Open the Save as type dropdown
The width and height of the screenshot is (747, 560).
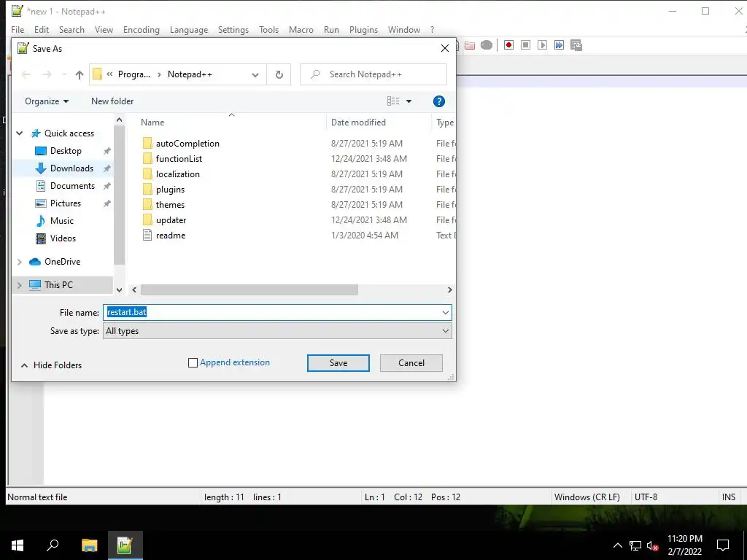[446, 331]
